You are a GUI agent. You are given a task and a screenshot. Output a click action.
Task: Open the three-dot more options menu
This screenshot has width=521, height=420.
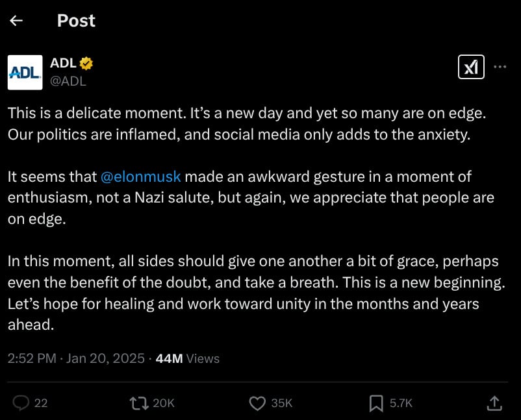tap(500, 66)
